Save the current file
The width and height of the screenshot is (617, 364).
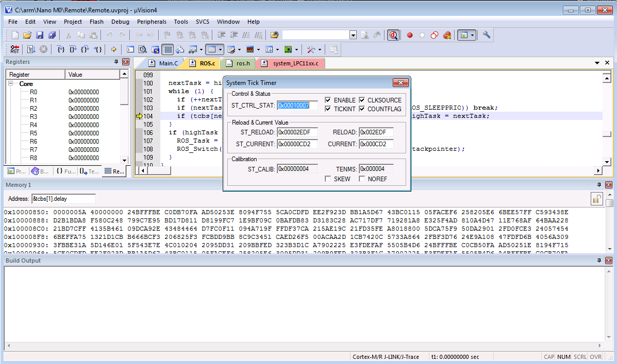39,35
